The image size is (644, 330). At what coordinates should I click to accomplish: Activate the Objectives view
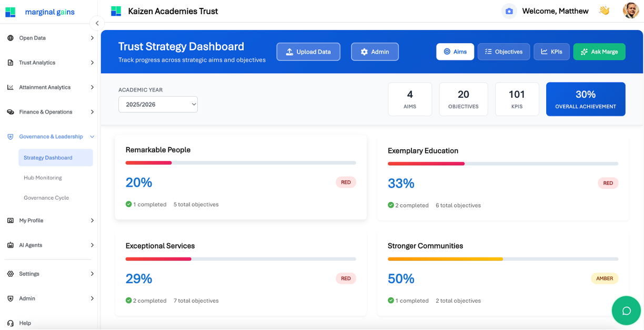504,51
